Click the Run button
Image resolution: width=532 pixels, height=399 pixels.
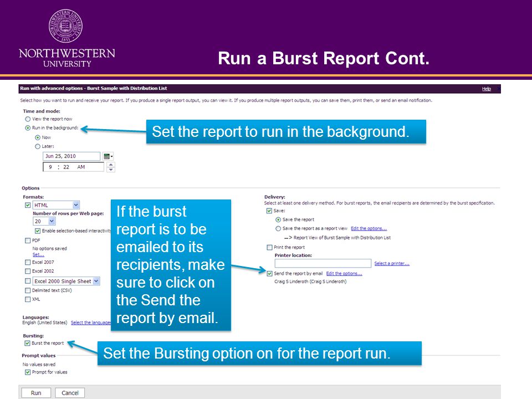pyautogui.click(x=36, y=393)
